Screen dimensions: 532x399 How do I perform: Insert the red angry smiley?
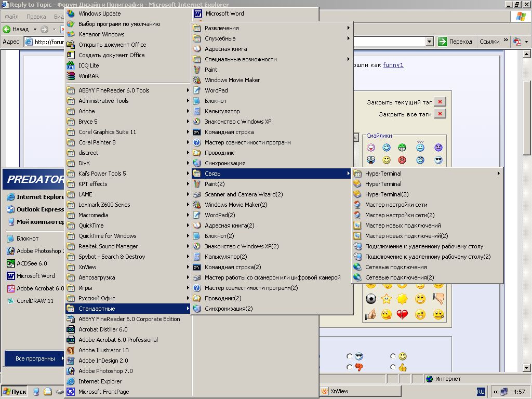coord(402,160)
